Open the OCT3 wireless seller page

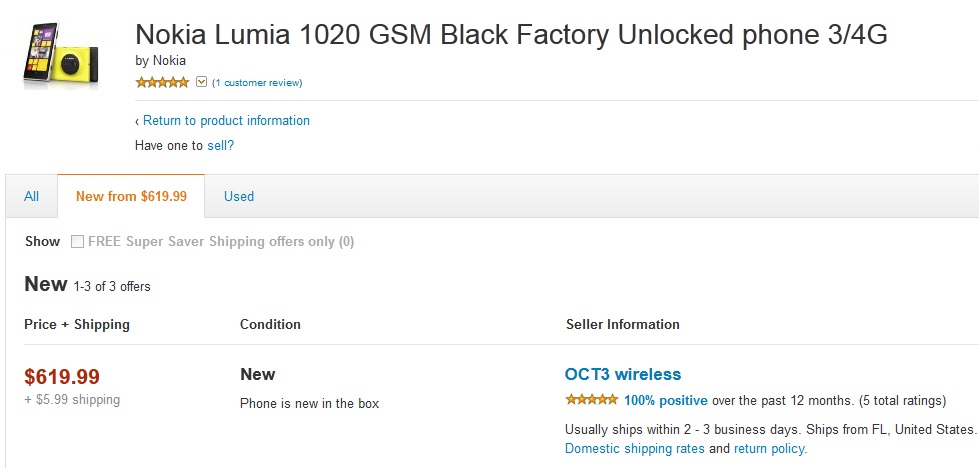coord(623,375)
